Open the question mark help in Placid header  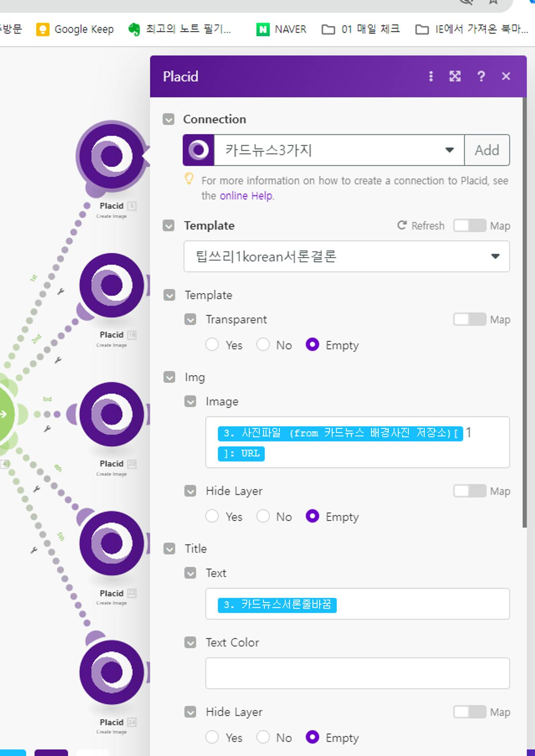coord(481,76)
